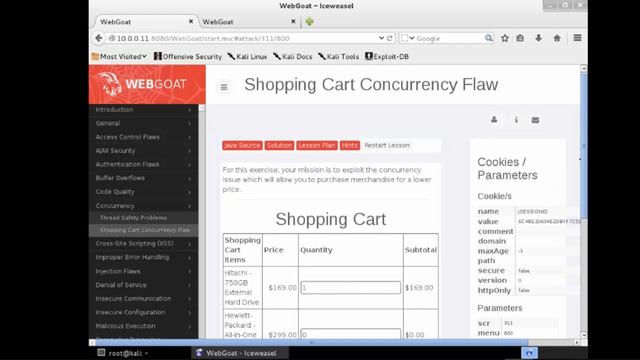Expand Insecure Configuration section
Screen dimensions: 640x360
click(143, 312)
